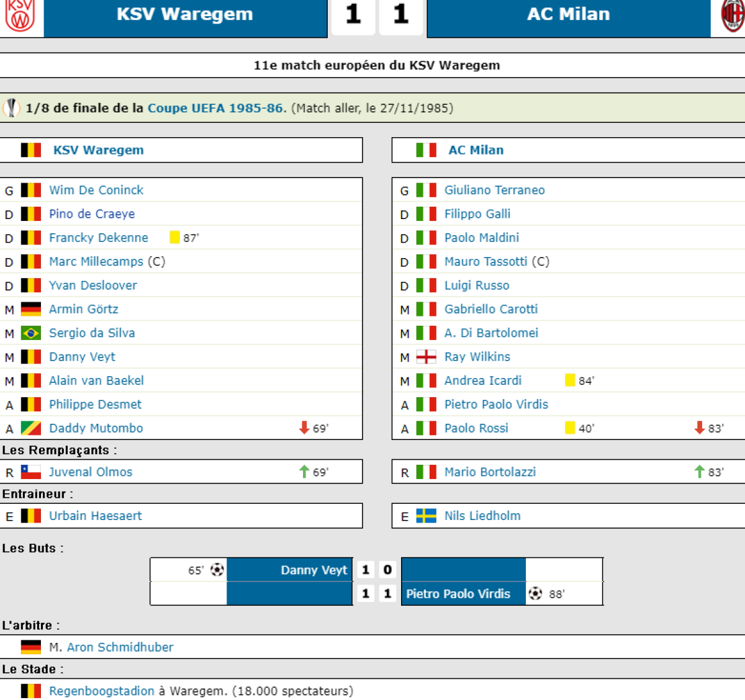Click Ray Wilkins' England flag icon
The height and width of the screenshot is (700, 745).
426,357
